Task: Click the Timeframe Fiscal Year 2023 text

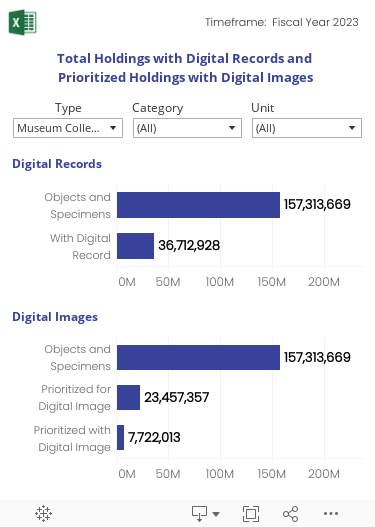Action: coord(282,23)
